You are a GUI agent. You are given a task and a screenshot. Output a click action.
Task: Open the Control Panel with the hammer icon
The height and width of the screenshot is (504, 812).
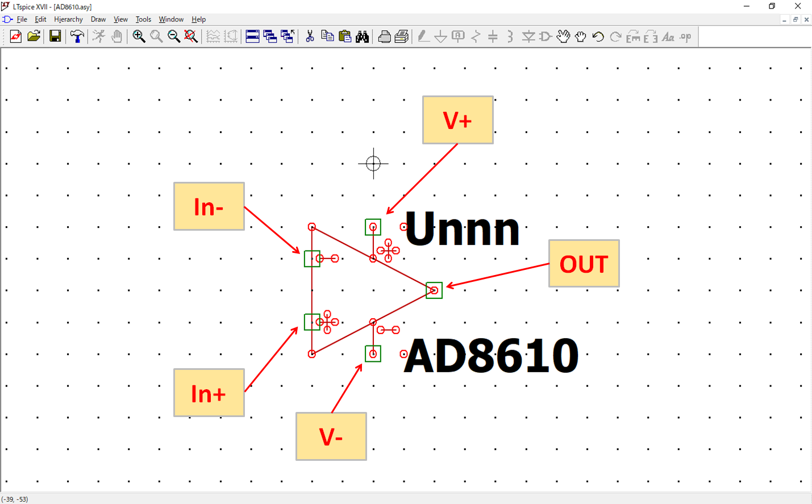(x=77, y=37)
